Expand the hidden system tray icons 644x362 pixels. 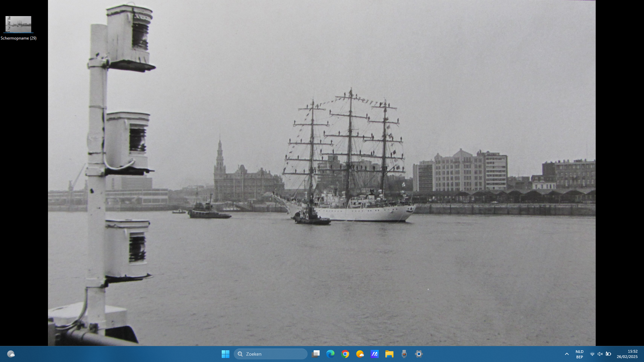(x=567, y=354)
